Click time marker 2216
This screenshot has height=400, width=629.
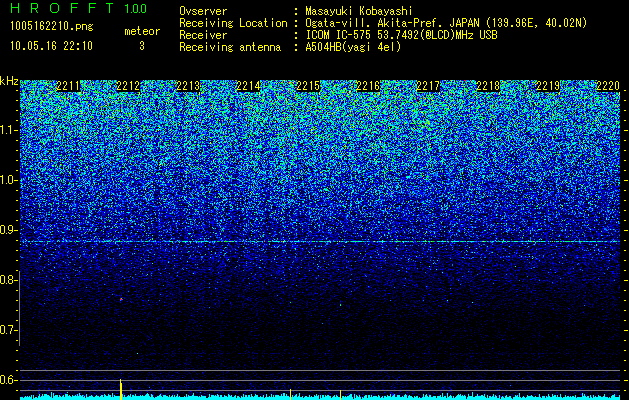[368, 86]
